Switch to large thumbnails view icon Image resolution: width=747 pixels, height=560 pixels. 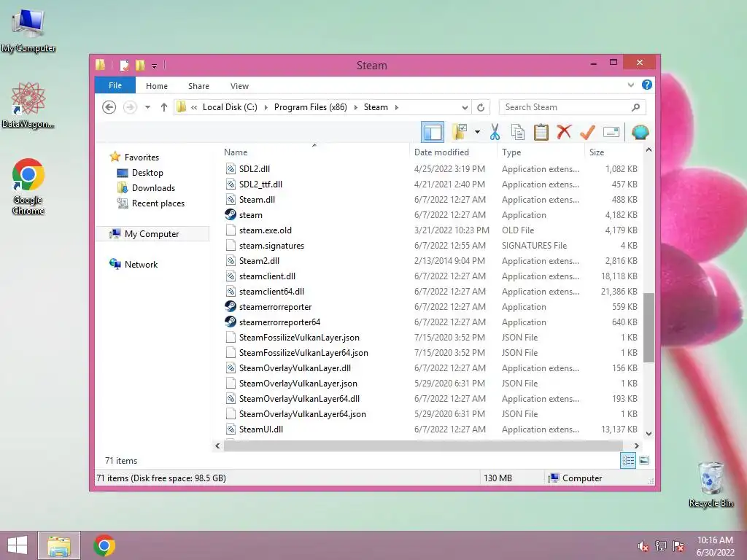click(x=644, y=461)
